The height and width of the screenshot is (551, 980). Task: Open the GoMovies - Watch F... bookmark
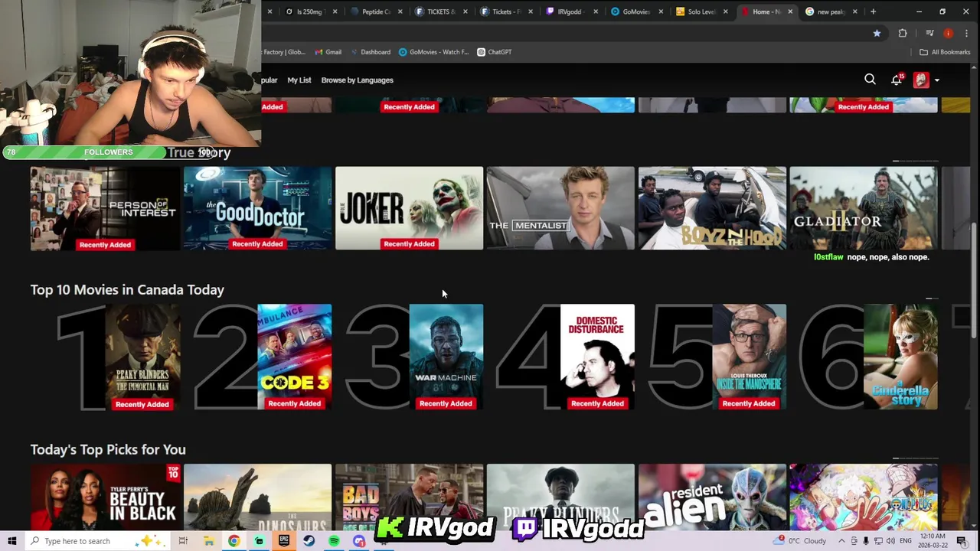pyautogui.click(x=434, y=52)
